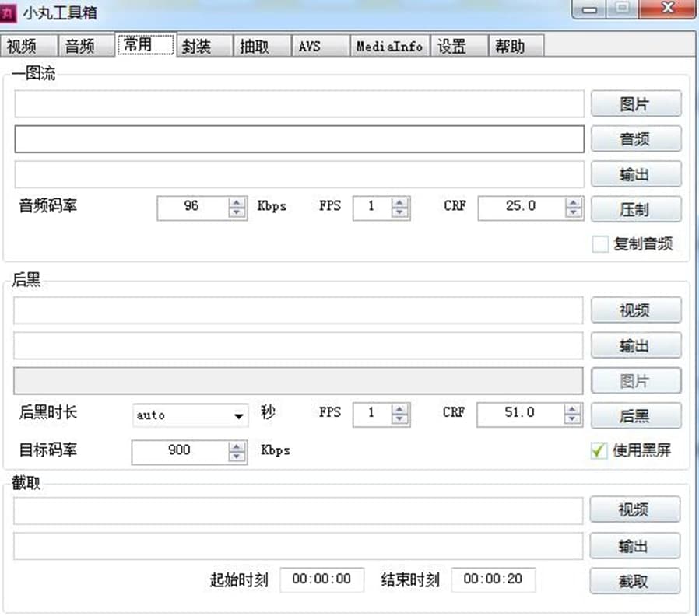Increase the 一图流 CRF 25.0 value

click(x=574, y=203)
